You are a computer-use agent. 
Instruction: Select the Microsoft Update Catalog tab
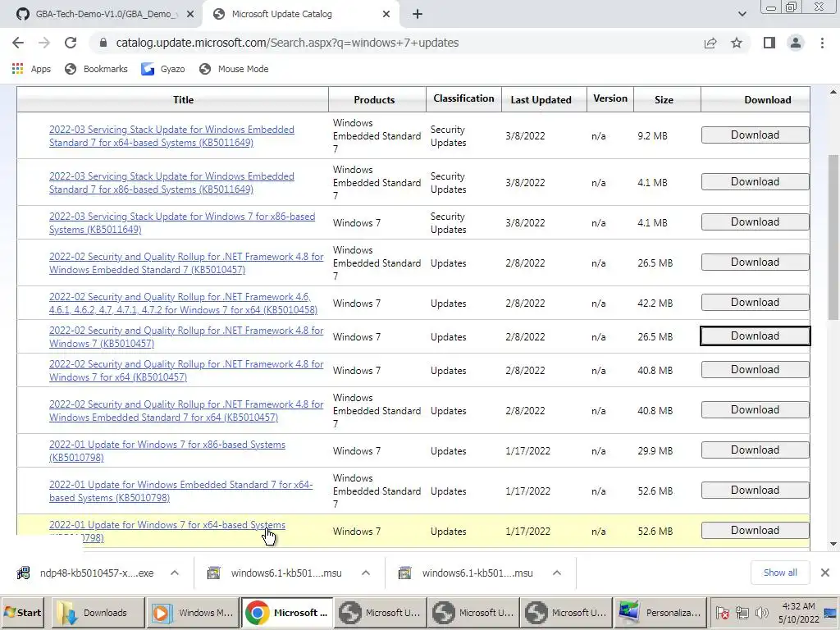(x=300, y=14)
